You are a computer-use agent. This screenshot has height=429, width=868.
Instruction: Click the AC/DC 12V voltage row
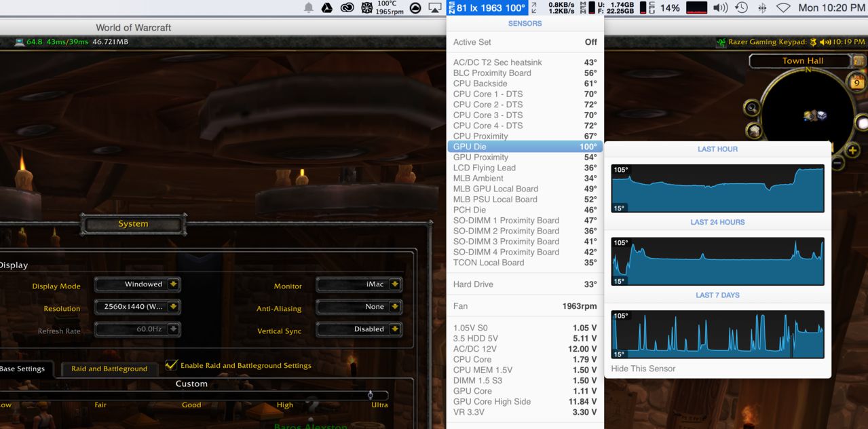tap(525, 349)
